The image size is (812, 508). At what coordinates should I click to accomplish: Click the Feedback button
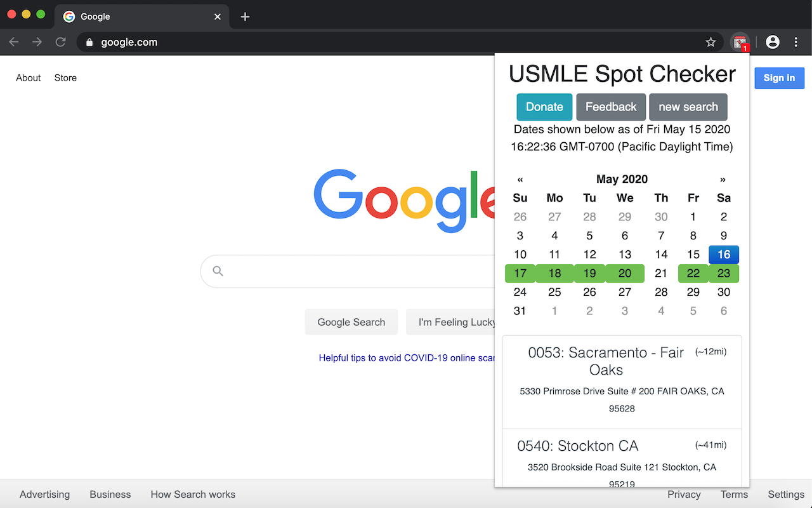(x=611, y=107)
